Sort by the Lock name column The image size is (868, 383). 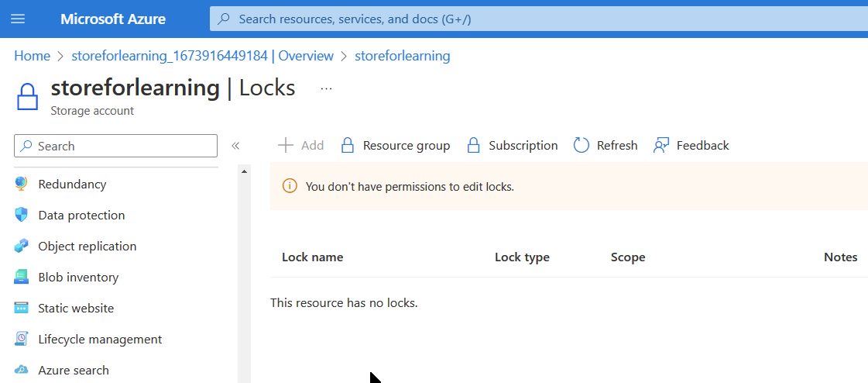point(312,257)
